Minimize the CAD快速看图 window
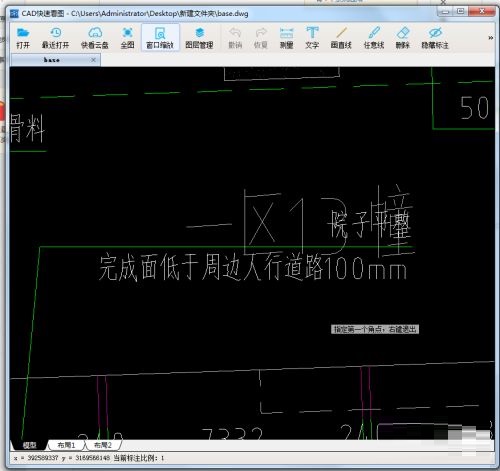 446,12
